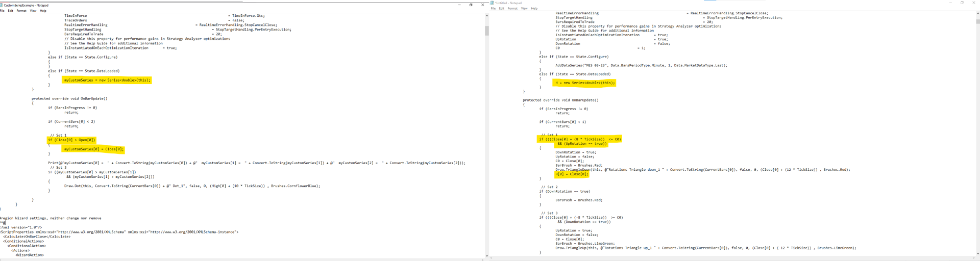Restore down the CustomSeriesExample Notepad window
Image resolution: width=980 pixels, height=261 pixels.
tap(471, 5)
